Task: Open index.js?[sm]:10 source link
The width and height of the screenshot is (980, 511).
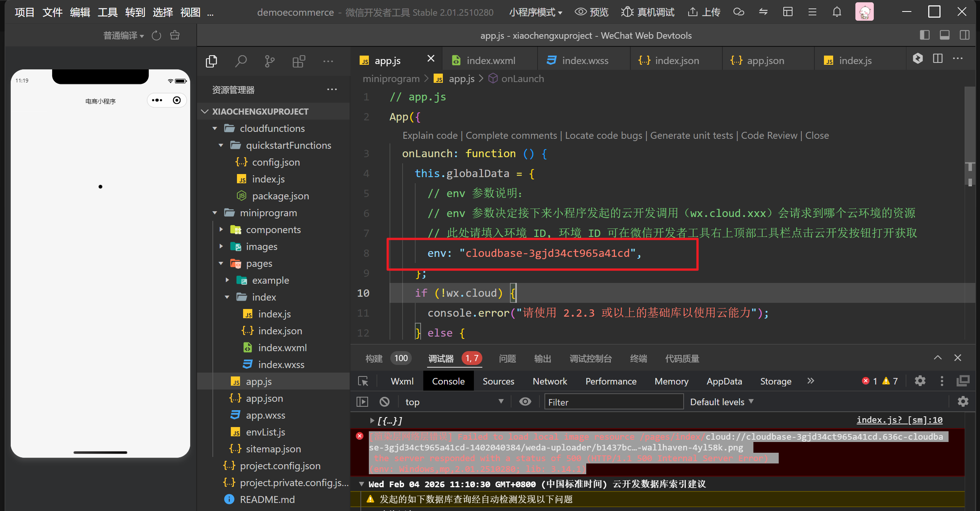Action: pos(899,420)
